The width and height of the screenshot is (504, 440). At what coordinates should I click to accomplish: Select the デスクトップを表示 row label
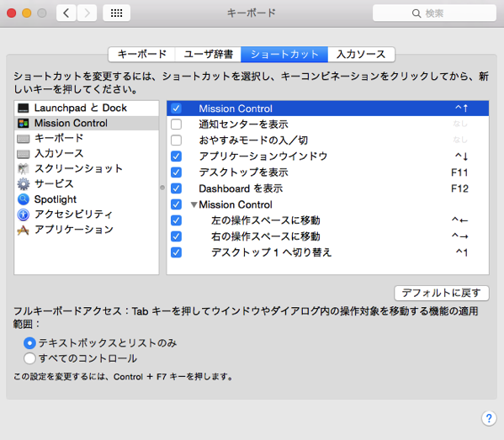click(x=243, y=172)
